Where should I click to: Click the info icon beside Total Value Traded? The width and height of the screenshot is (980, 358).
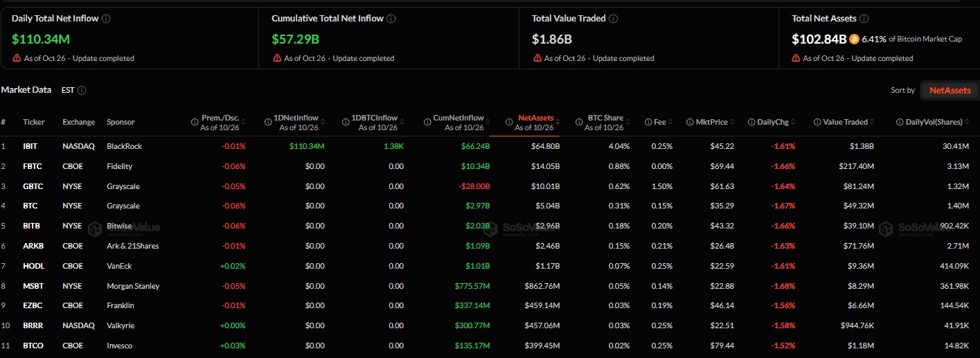tap(614, 19)
